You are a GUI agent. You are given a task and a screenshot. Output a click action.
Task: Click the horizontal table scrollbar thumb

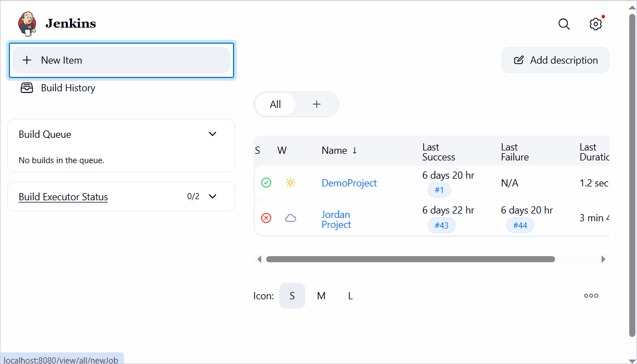(410, 259)
